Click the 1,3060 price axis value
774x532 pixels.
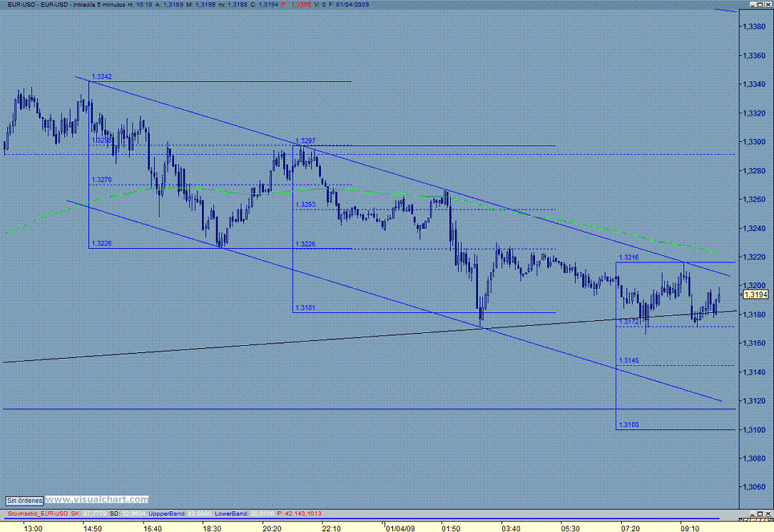(754, 488)
